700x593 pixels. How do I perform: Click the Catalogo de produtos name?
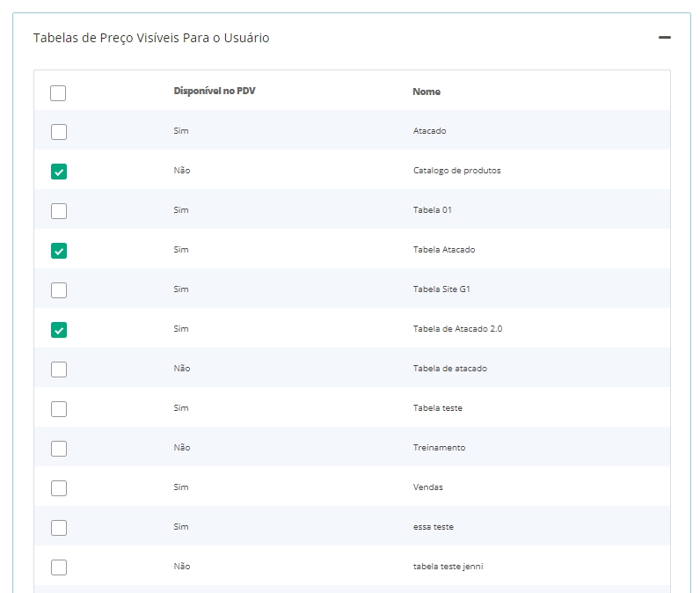(x=456, y=171)
